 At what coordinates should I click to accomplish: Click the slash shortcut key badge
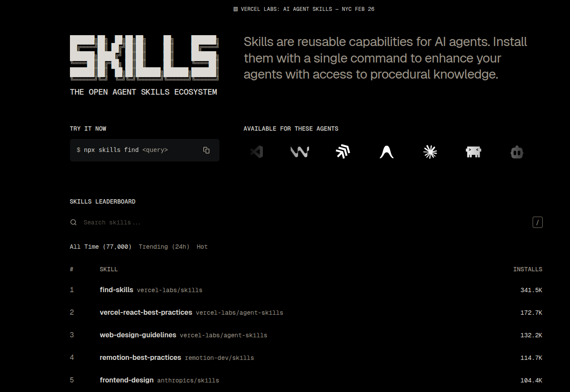click(537, 222)
